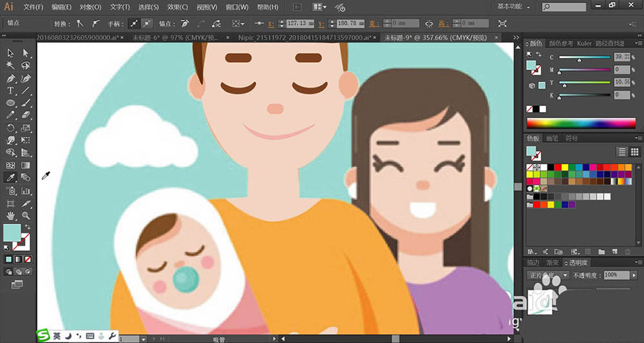Switch to the 渐变 panel tab
Image resolution: width=644 pixels, height=343 pixels.
[553, 262]
